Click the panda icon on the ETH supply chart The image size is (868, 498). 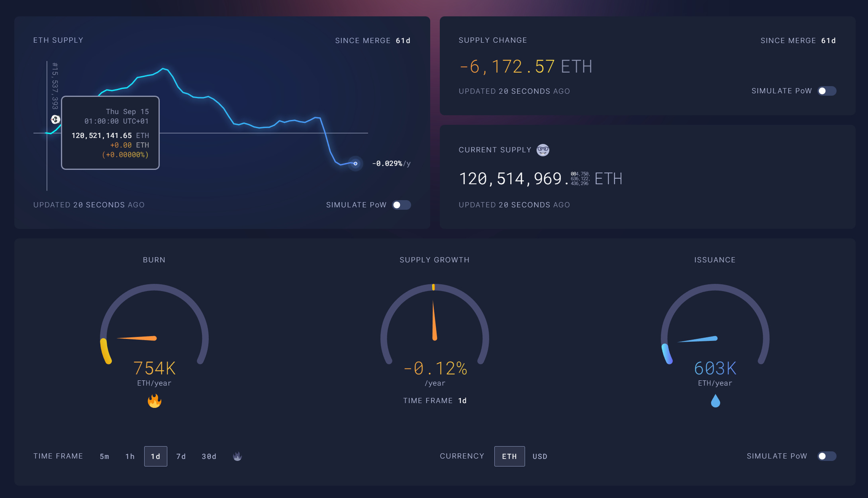tap(55, 119)
